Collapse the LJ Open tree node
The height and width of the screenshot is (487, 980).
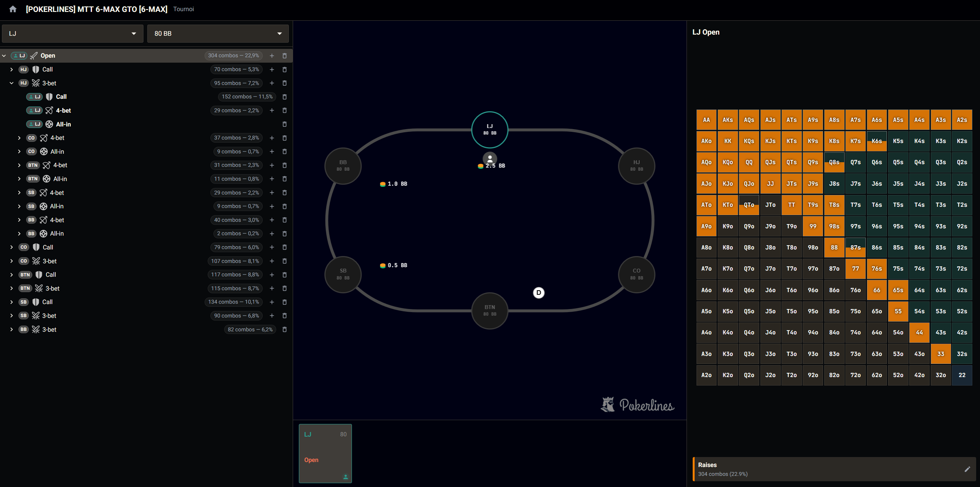tap(4, 56)
